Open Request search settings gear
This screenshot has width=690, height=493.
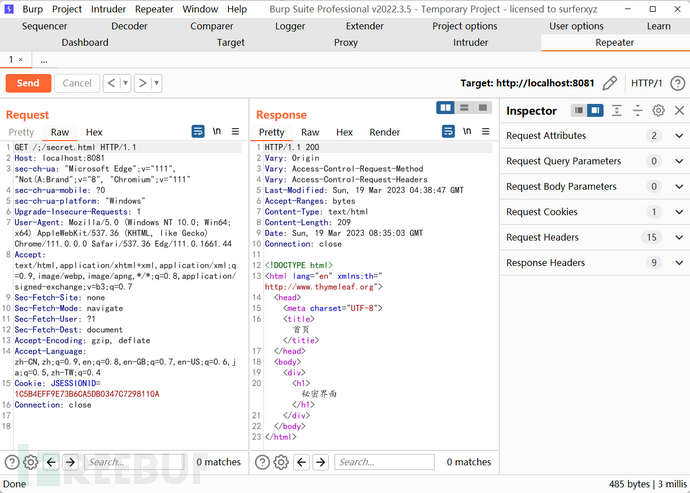pos(31,462)
